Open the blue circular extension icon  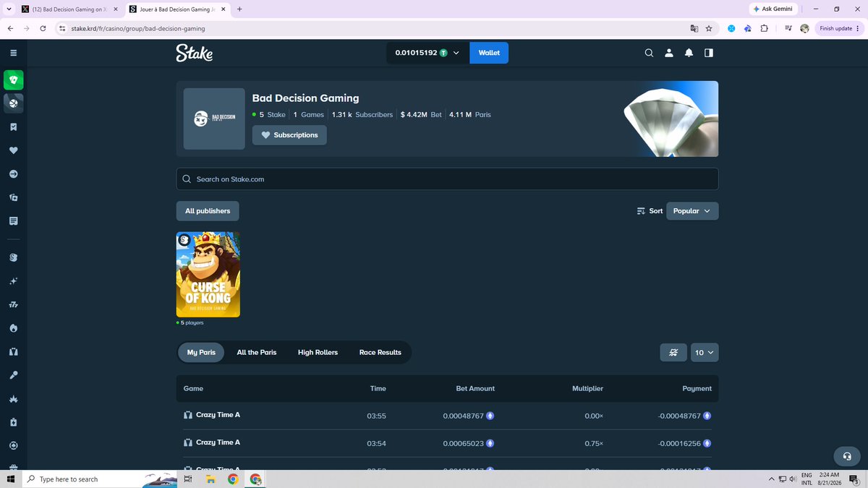tap(731, 28)
